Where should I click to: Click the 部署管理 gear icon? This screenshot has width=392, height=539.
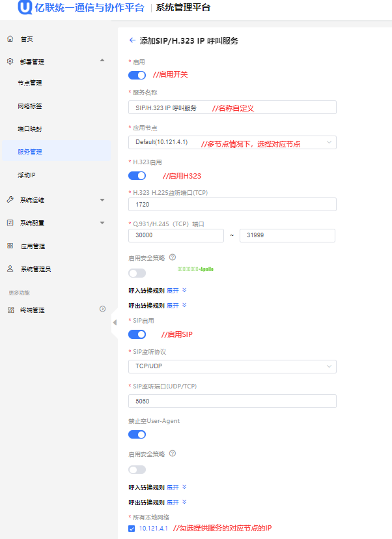coord(10,61)
